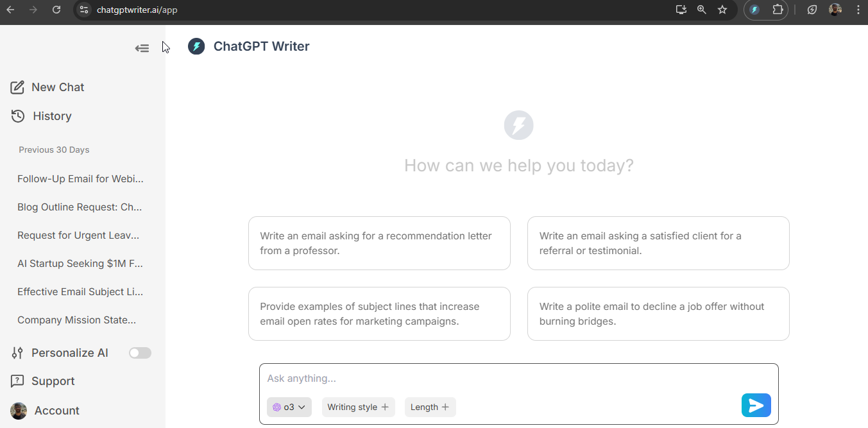
Task: Select the recommendation letter email prompt
Action: [x=379, y=243]
